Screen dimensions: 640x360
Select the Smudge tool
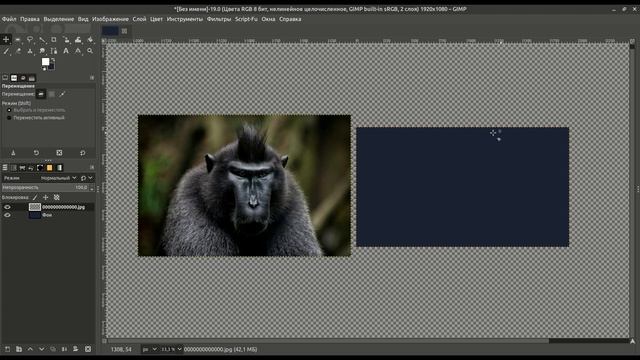[x=42, y=51]
